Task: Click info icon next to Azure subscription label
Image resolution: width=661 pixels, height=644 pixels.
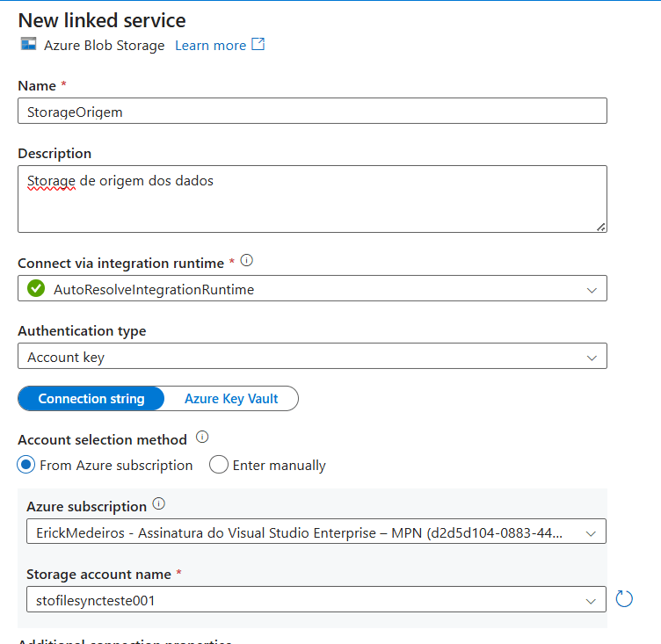Action: click(x=159, y=504)
